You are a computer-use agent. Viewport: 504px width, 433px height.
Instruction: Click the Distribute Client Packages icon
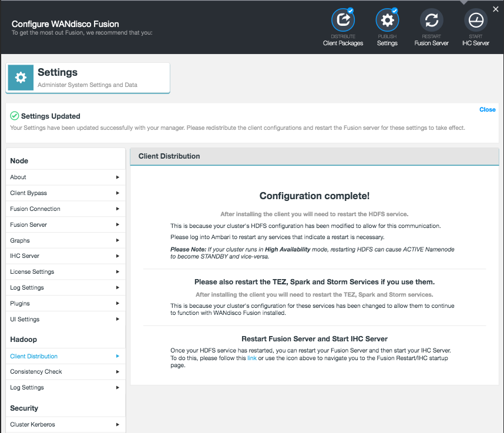343,20
